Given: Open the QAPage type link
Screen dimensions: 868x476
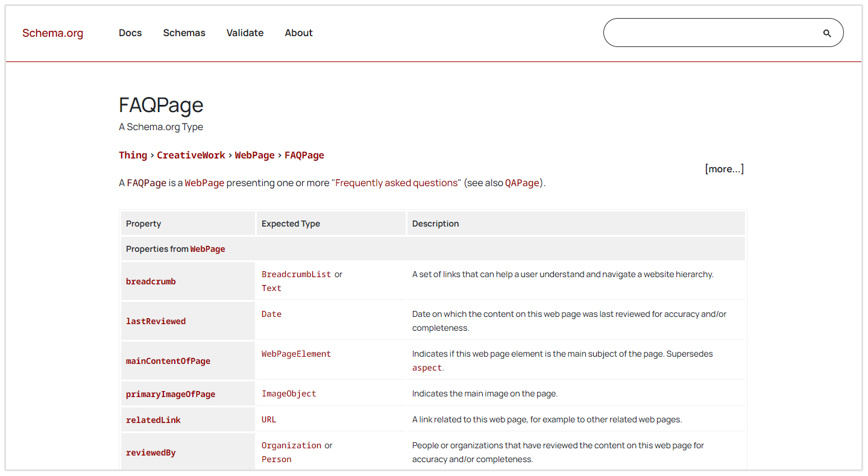Looking at the screenshot, I should [522, 183].
